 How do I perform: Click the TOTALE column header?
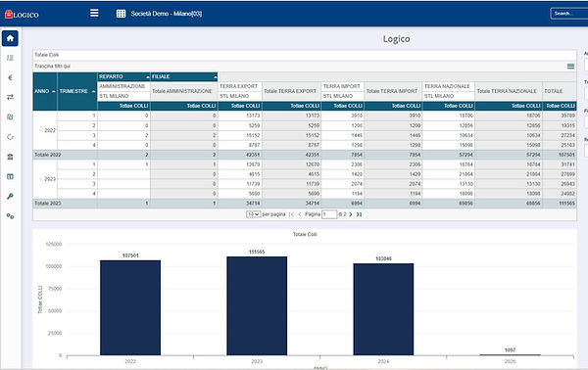(x=560, y=91)
